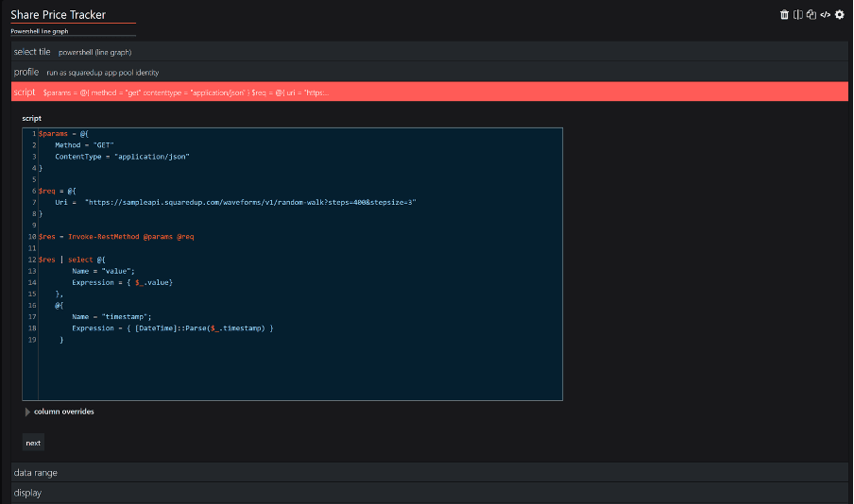Delete the tile with the trash icon
The width and height of the screenshot is (854, 504).
[784, 15]
